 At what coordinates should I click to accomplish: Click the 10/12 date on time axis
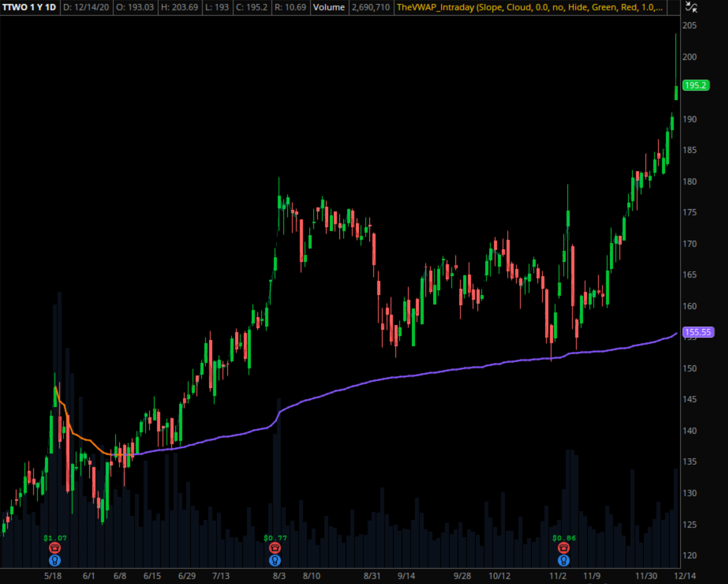click(500, 576)
